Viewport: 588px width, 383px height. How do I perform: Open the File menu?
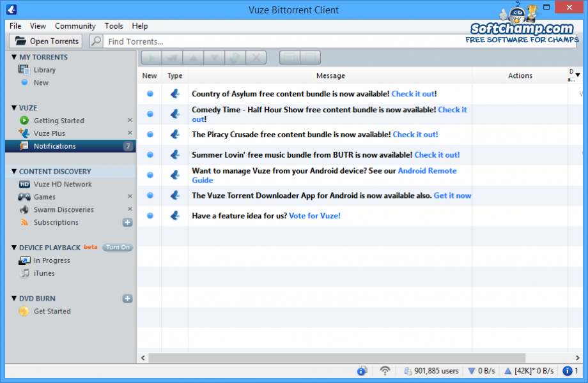tap(15, 26)
